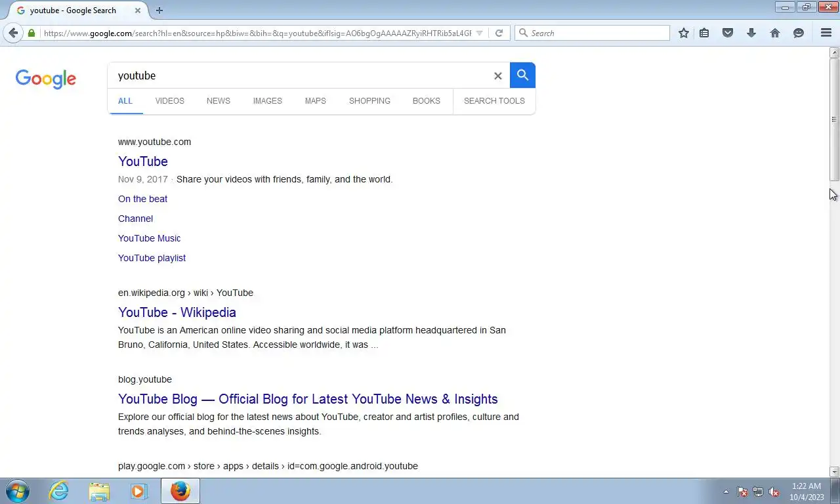
Task: Open the 'YouTube' result title link
Action: click(x=143, y=161)
